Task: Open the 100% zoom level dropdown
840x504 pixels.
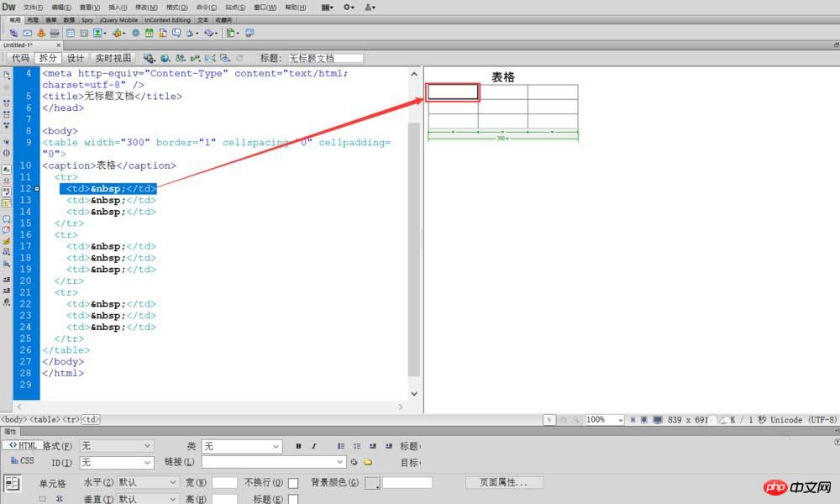Action: pyautogui.click(x=604, y=420)
